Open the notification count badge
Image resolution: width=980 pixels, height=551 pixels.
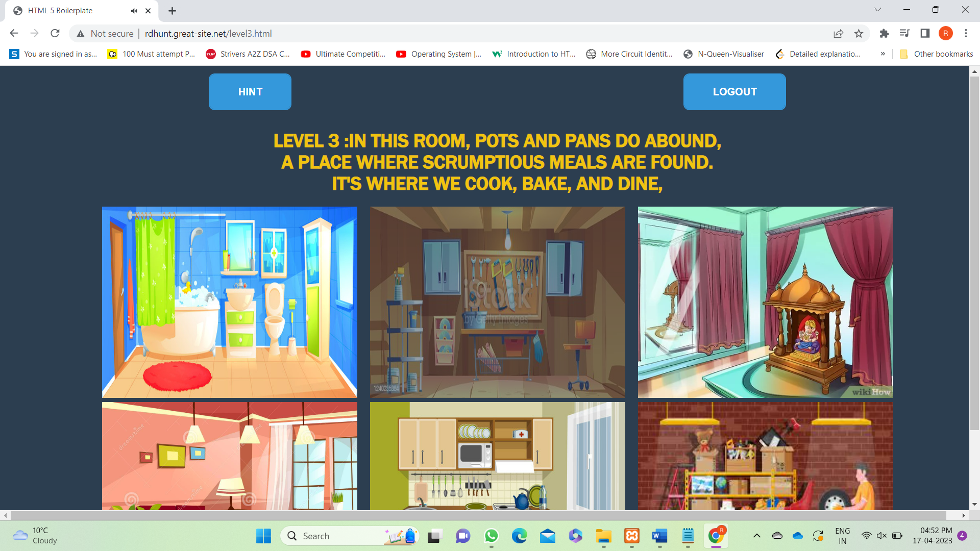click(962, 536)
